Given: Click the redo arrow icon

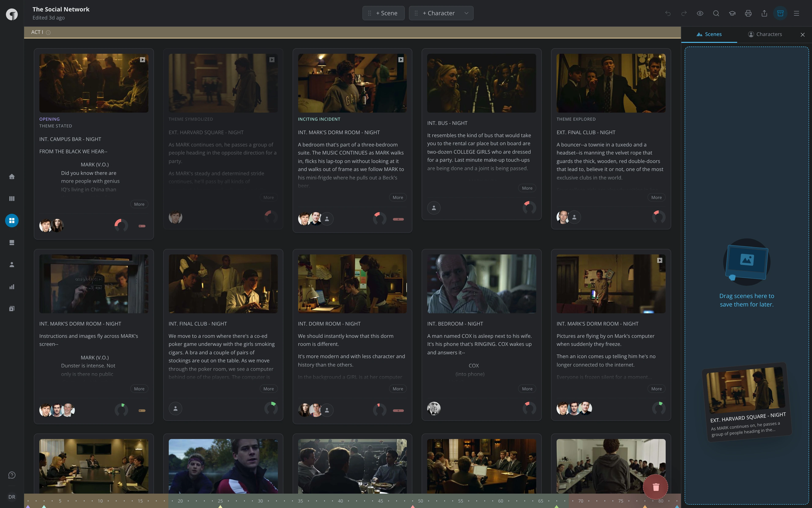Looking at the screenshot, I should coord(684,13).
